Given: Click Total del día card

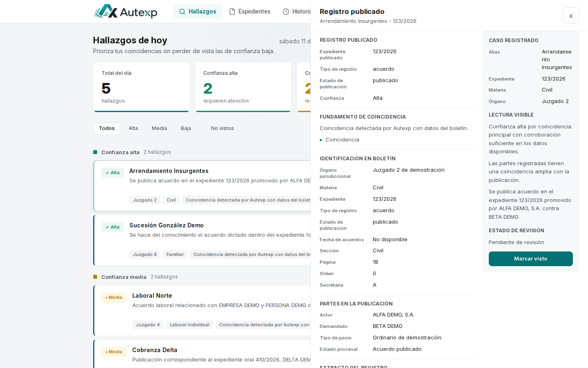Looking at the screenshot, I should [x=141, y=87].
